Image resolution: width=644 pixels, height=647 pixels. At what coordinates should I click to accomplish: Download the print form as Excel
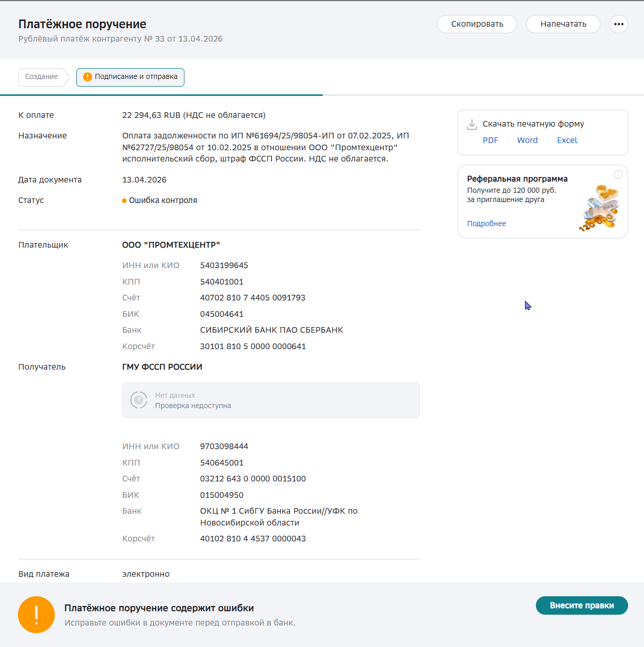pos(567,140)
